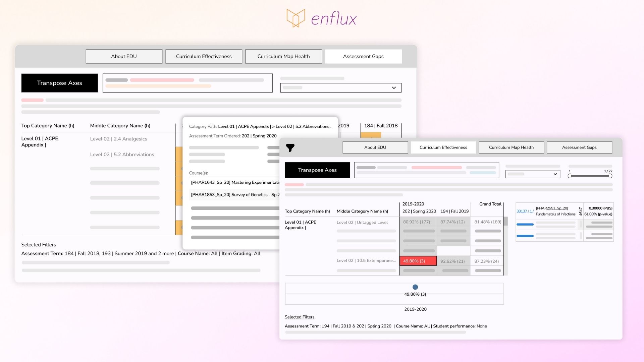Open the filter funnel icon
Viewport: 644px width, 362px height.
tap(290, 147)
